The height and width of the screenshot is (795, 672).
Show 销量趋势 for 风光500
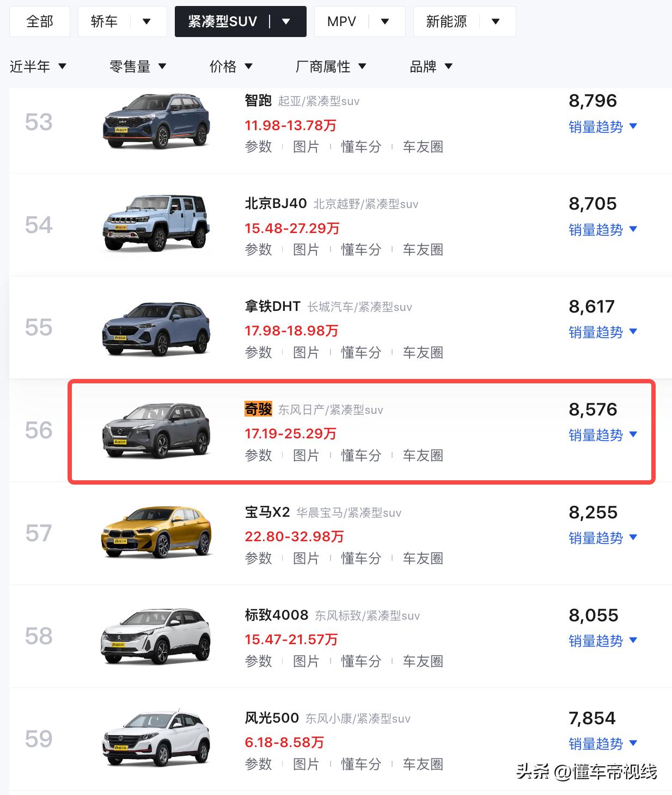pos(602,744)
